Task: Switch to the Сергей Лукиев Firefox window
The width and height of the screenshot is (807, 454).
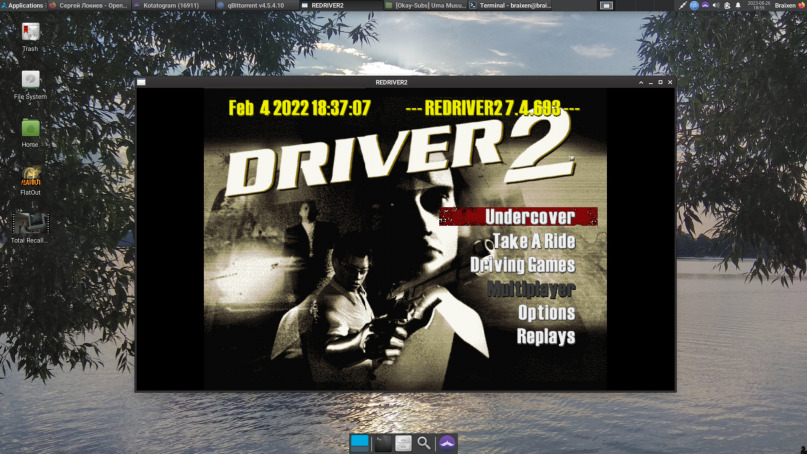Action: (89, 5)
